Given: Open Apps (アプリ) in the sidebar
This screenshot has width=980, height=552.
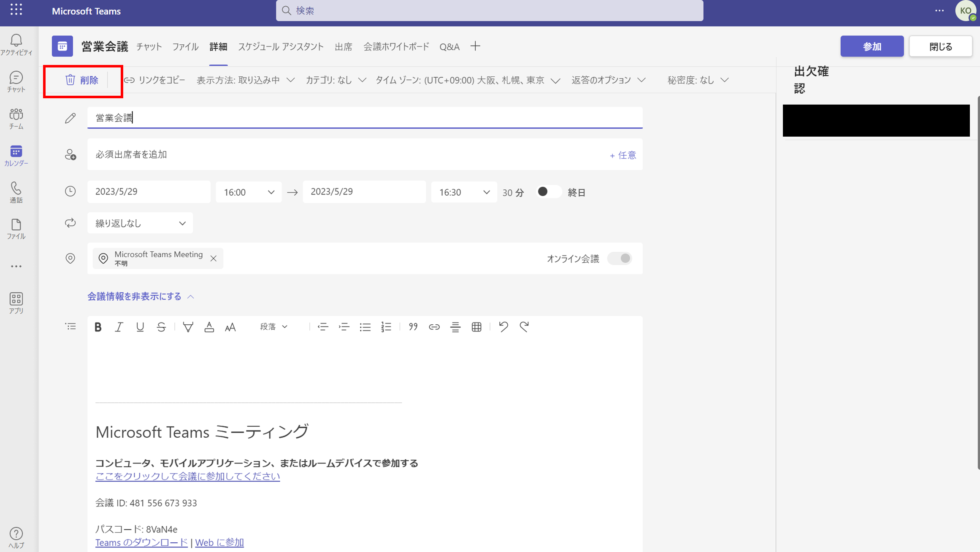Looking at the screenshot, I should point(16,303).
